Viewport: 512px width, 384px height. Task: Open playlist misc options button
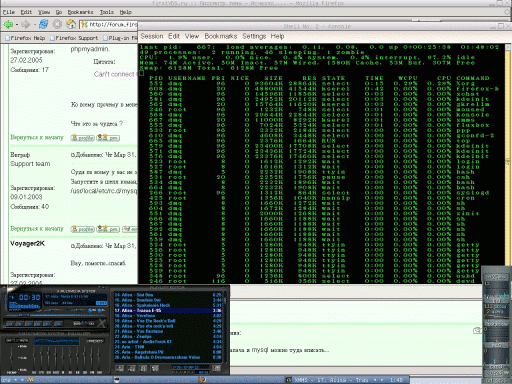tap(155, 368)
